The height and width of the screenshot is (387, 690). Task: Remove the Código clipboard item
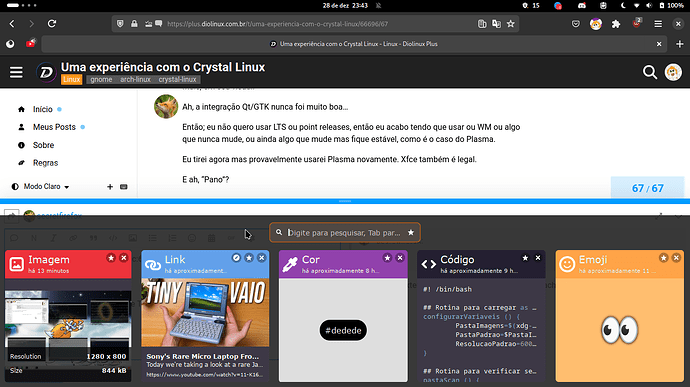pyautogui.click(x=538, y=258)
